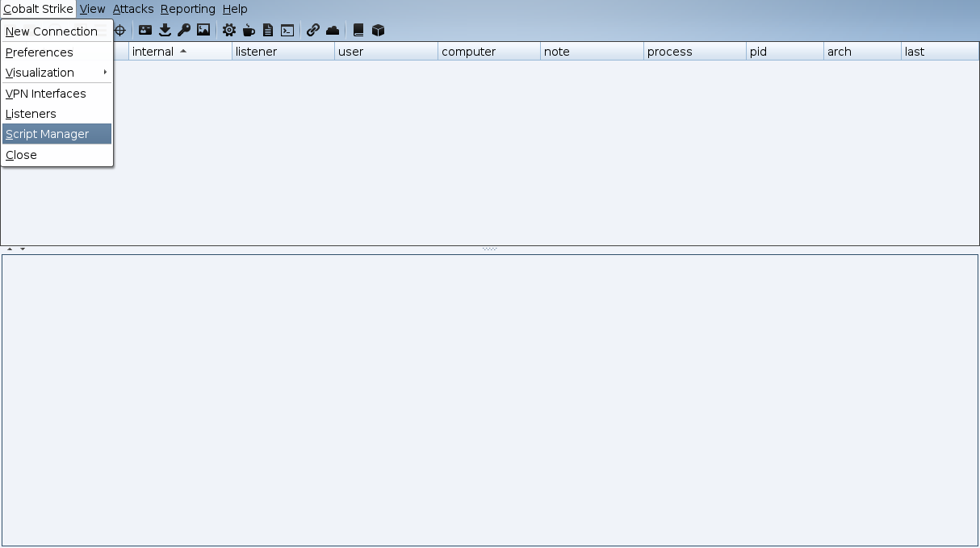Click the gear icon to generate executable

tap(229, 31)
